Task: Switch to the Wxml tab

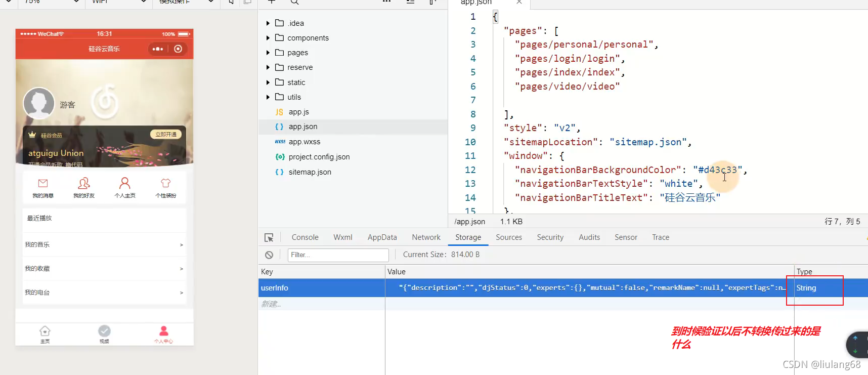Action: tap(343, 237)
